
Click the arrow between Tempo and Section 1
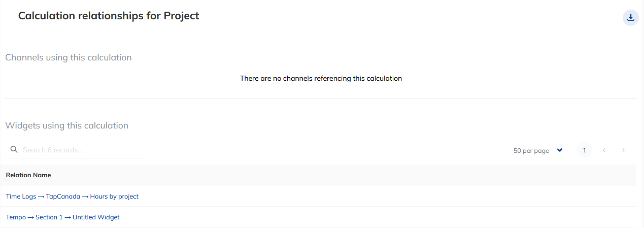click(31, 217)
